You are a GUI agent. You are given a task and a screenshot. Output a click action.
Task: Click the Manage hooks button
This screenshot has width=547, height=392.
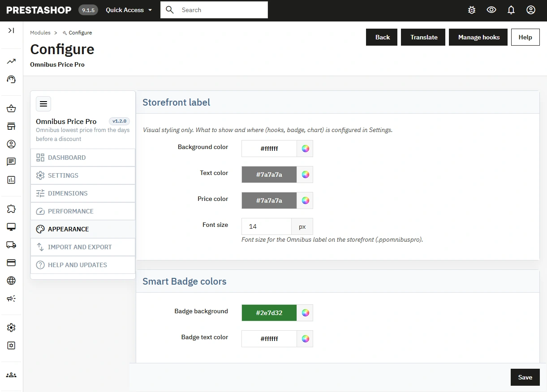point(478,37)
